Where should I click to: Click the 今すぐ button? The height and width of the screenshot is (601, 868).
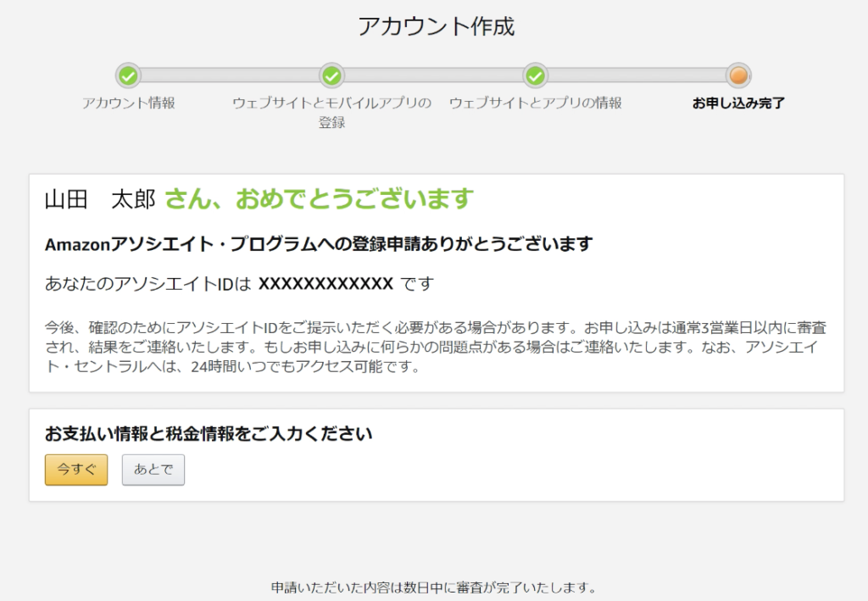tap(76, 470)
